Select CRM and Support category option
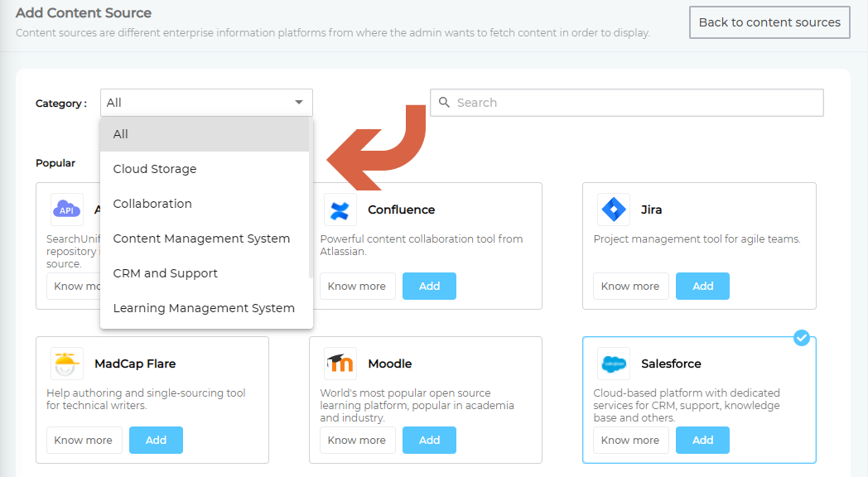 tap(166, 273)
